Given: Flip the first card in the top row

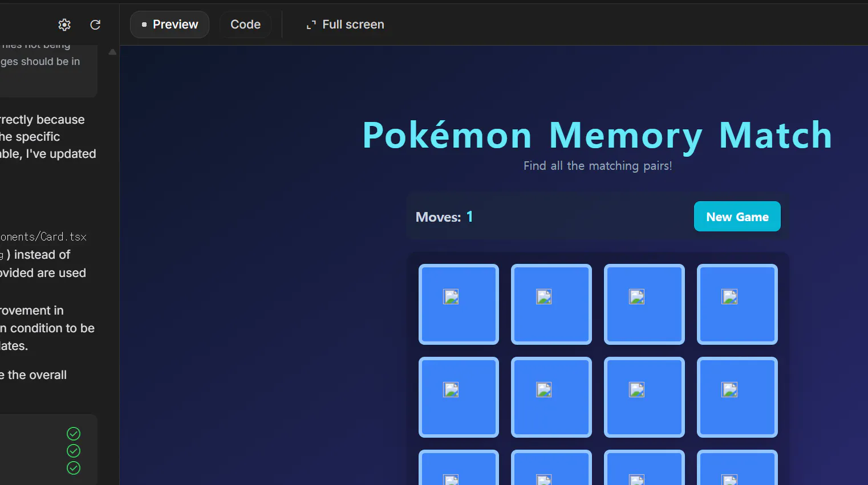Looking at the screenshot, I should [459, 304].
